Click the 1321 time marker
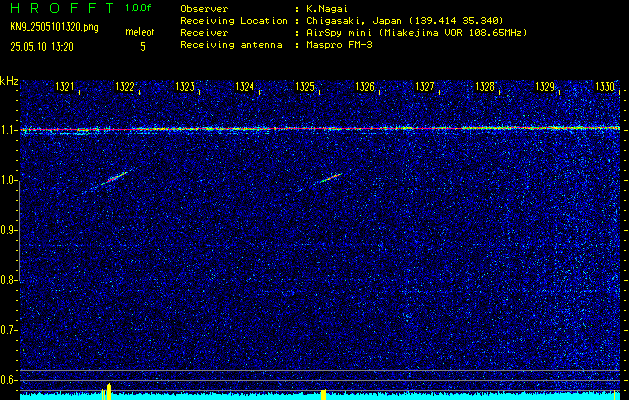 [65, 87]
